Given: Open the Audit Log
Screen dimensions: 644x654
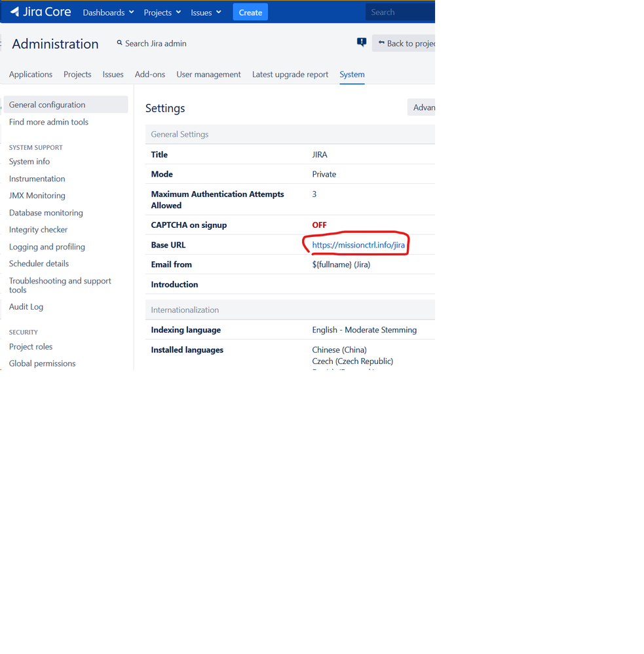Looking at the screenshot, I should [x=26, y=306].
